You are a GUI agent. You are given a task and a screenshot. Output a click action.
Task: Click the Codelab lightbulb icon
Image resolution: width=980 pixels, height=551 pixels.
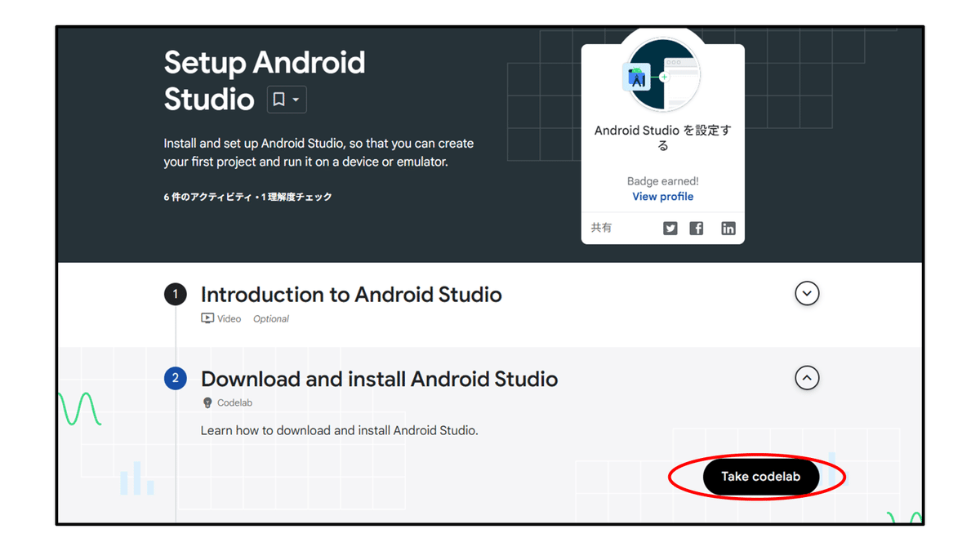click(x=207, y=402)
